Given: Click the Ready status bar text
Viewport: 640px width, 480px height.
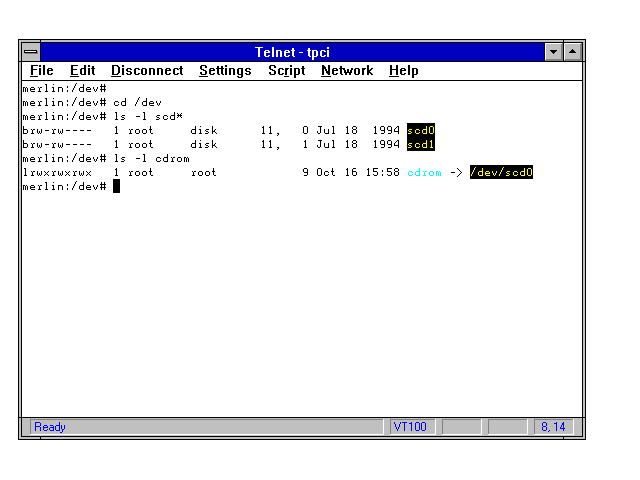Looking at the screenshot, I should 50,427.
